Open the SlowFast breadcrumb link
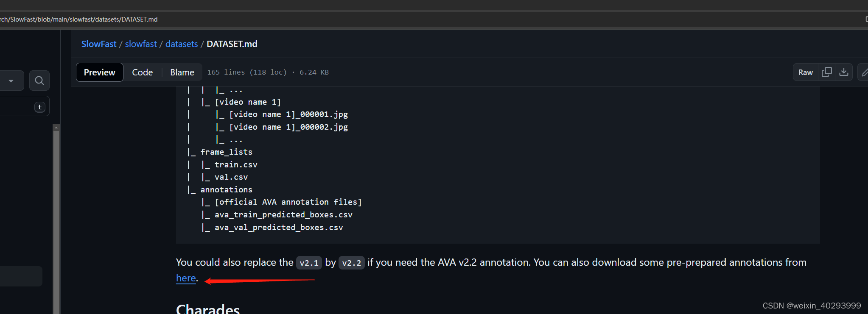Image resolution: width=868 pixels, height=314 pixels. pos(99,44)
